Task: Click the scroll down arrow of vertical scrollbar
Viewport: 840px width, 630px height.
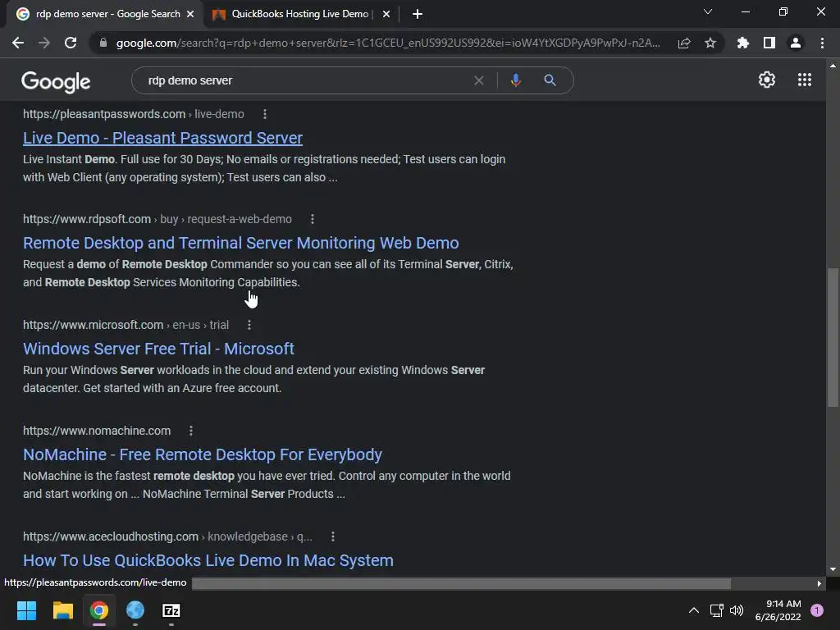Action: (x=833, y=569)
